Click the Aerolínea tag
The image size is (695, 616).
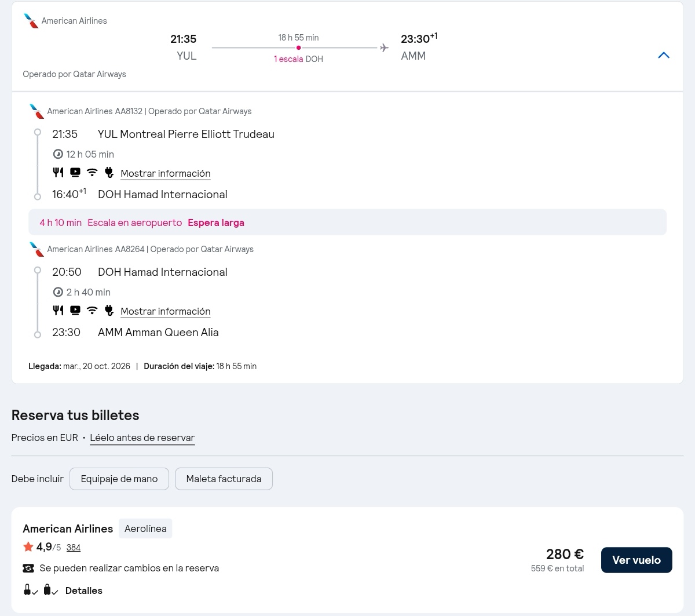pos(145,528)
